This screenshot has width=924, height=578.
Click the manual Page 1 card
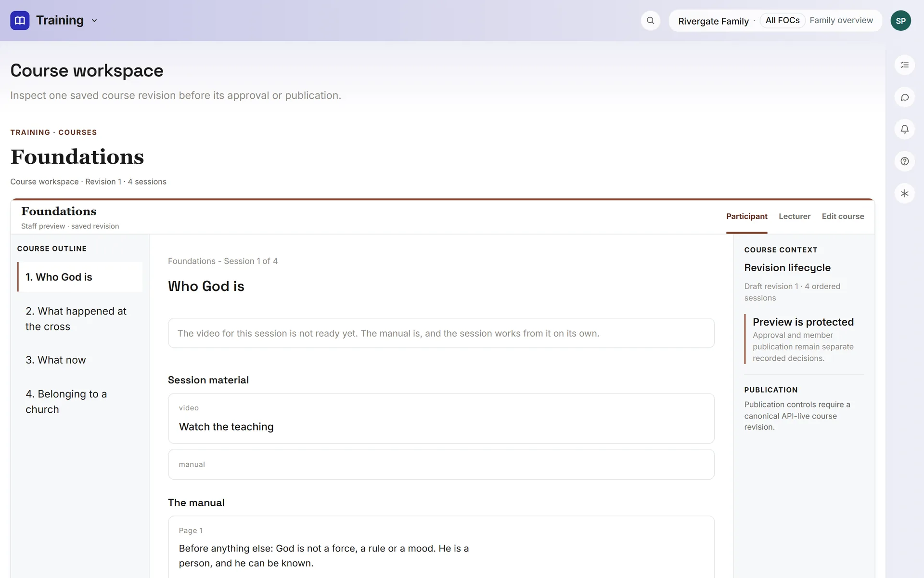point(441,547)
